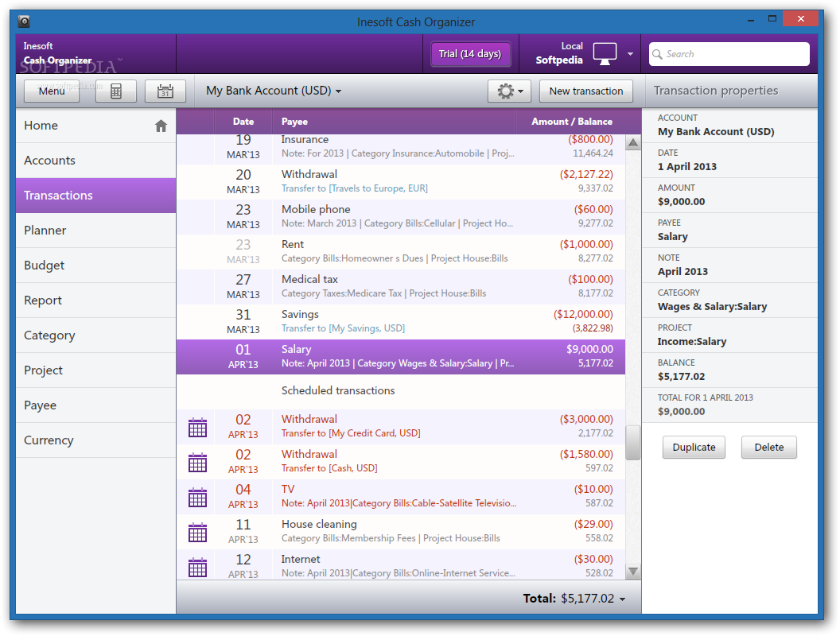Click the Note value April 2013
The image size is (840, 636).
pos(682,271)
